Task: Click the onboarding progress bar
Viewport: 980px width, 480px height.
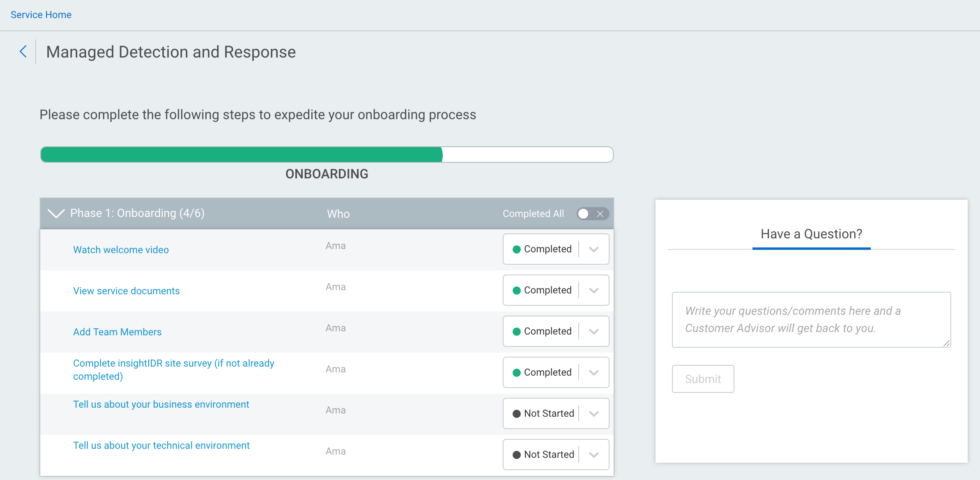Action: tap(327, 155)
